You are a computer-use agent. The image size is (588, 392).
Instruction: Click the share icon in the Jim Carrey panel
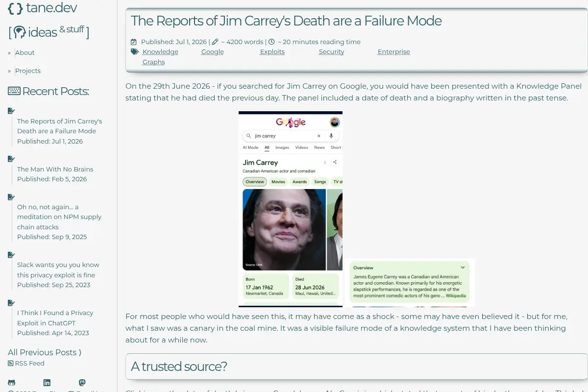pos(335,162)
